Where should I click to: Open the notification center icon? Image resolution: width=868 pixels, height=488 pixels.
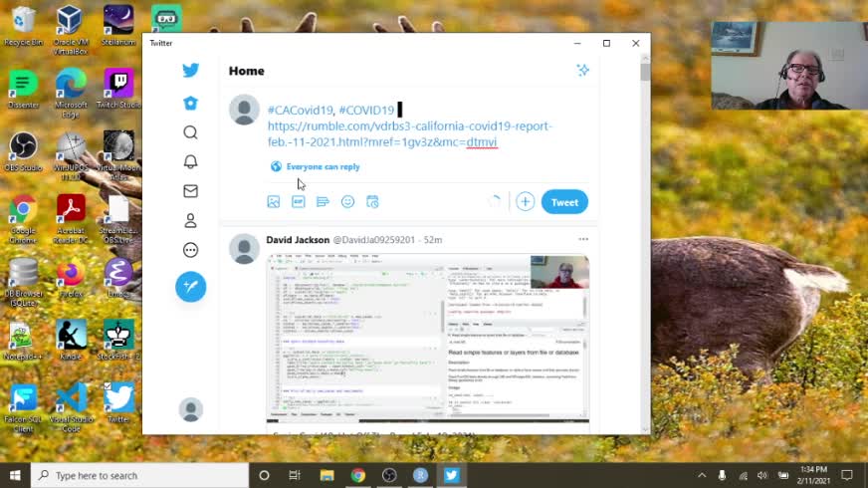point(847,475)
